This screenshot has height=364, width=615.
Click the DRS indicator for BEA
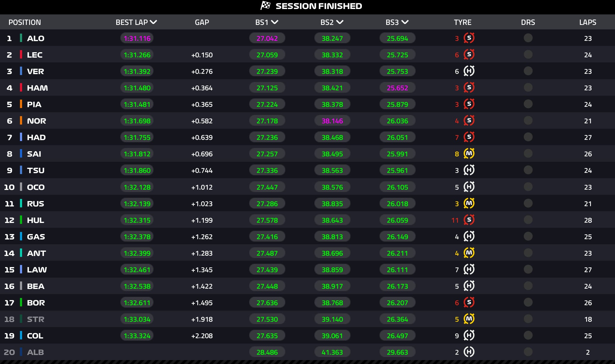click(528, 286)
